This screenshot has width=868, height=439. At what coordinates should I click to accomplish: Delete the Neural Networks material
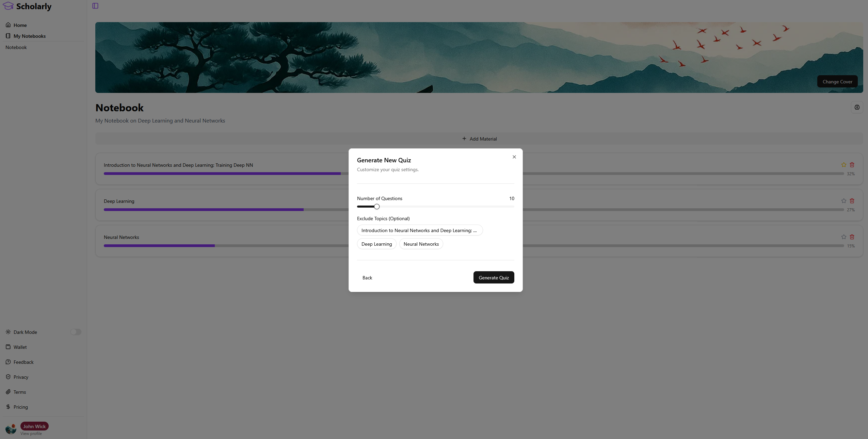click(852, 237)
